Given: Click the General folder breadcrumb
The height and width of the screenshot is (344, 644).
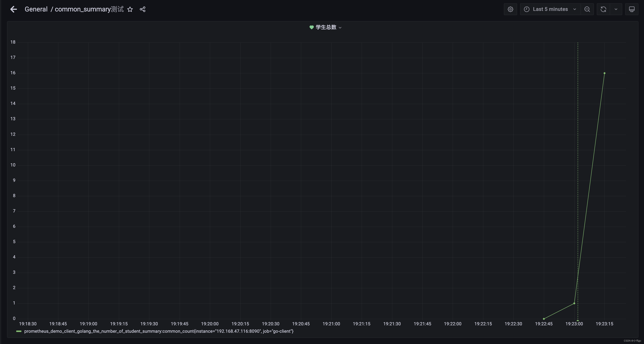Looking at the screenshot, I should pos(36,9).
